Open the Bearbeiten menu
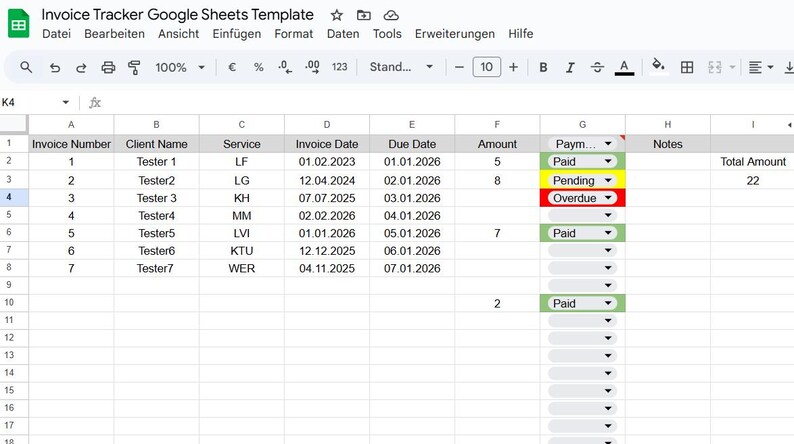This screenshot has height=444, width=794. tap(114, 33)
